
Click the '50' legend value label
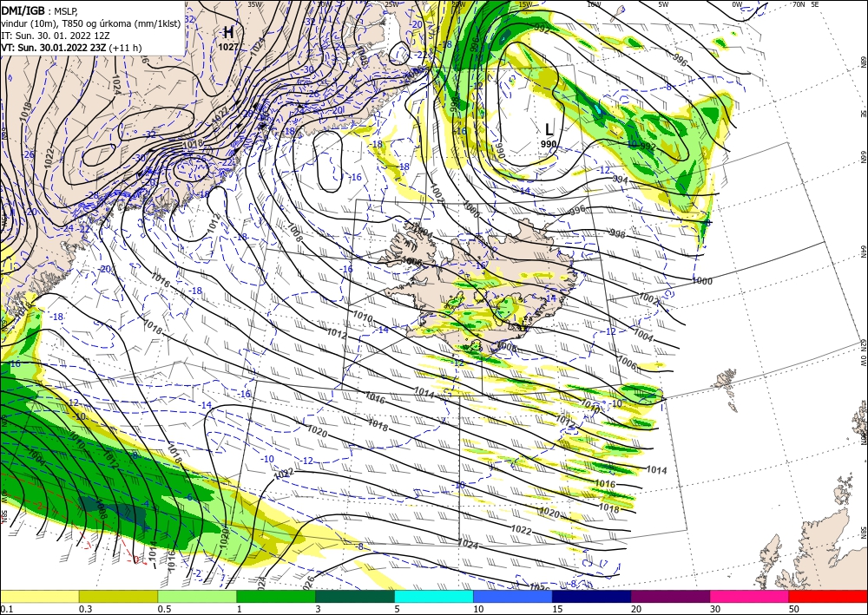click(x=794, y=609)
